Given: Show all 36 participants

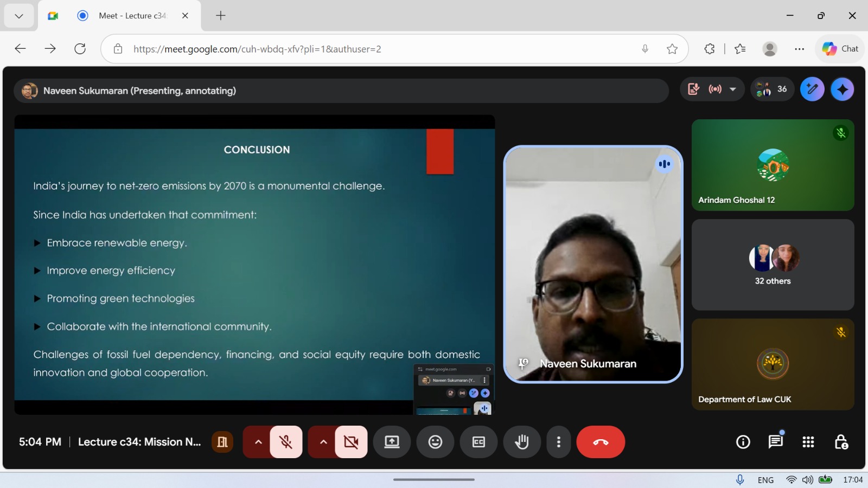Looking at the screenshot, I should 773,89.
